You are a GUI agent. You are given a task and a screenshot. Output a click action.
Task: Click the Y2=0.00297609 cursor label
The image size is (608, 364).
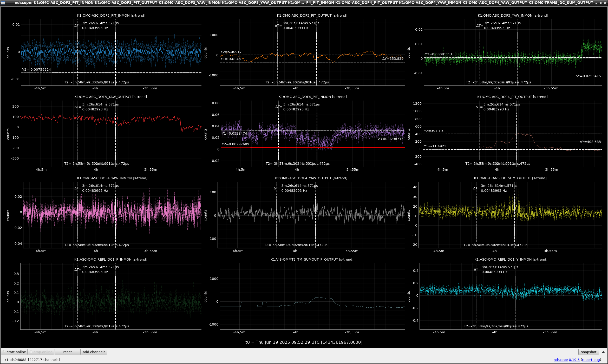point(235,144)
